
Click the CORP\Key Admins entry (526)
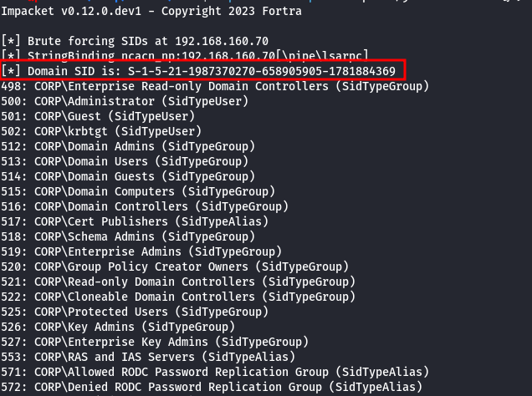point(118,327)
